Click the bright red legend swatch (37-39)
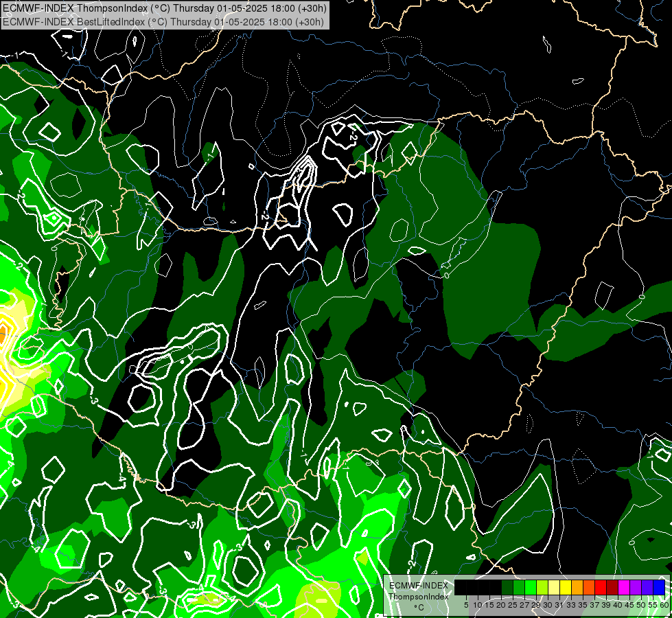This screenshot has height=618, width=672. [x=601, y=587]
